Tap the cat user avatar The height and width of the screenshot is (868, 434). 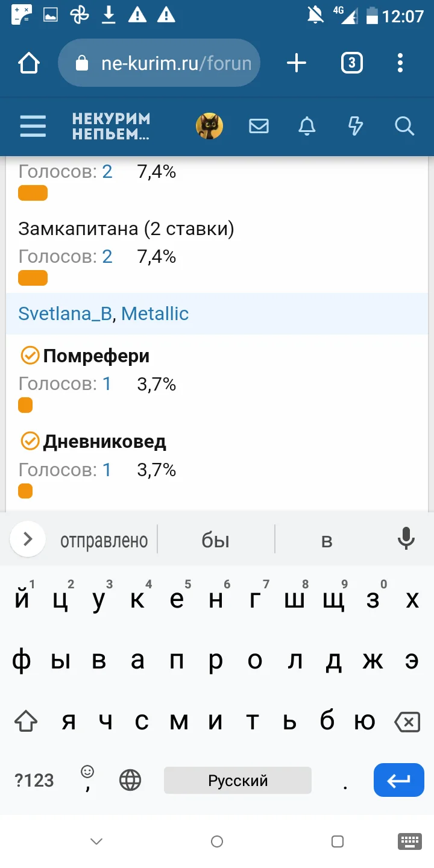(209, 126)
